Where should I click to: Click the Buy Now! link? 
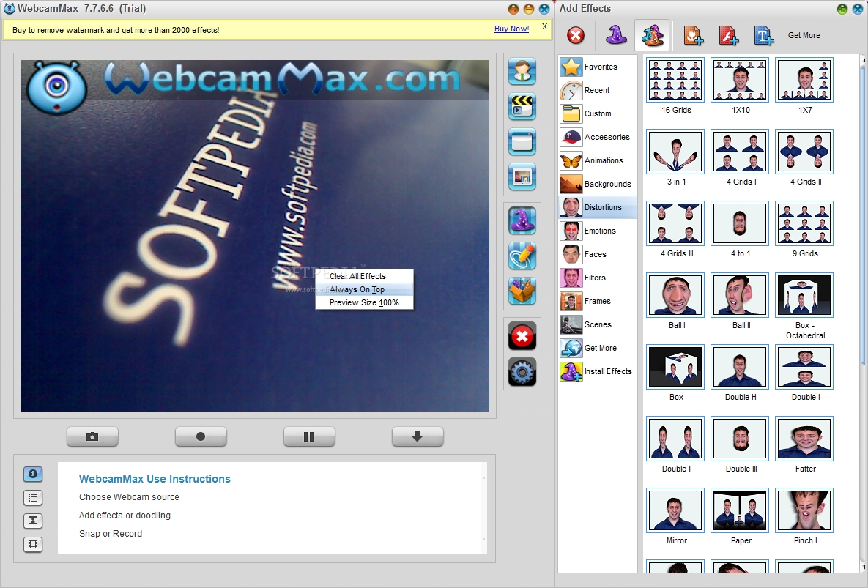[511, 29]
